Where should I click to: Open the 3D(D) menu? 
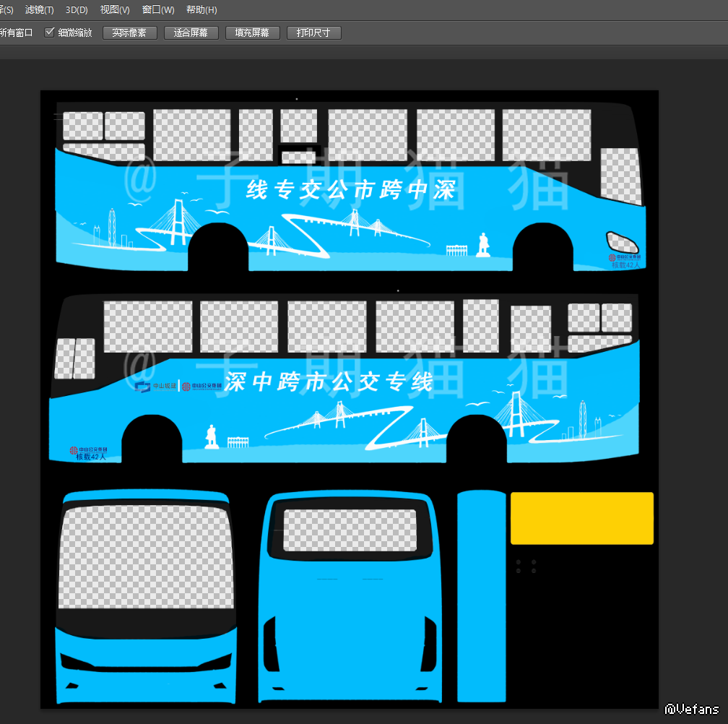point(77,10)
